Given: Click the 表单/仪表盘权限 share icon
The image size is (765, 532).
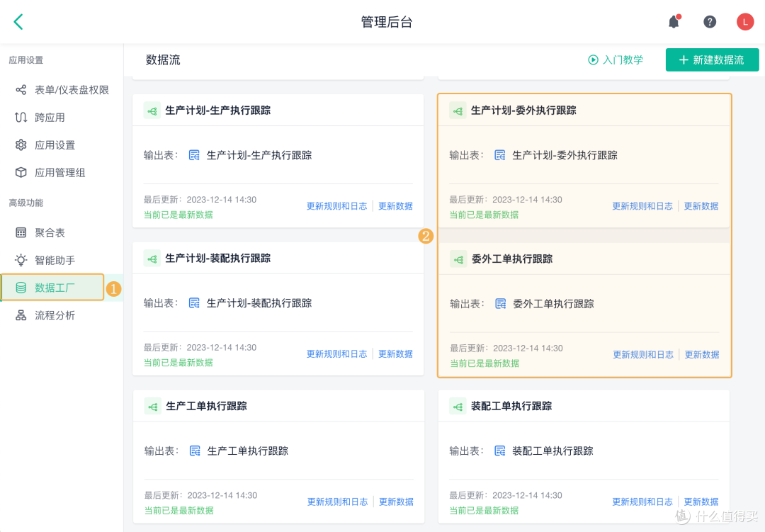Looking at the screenshot, I should 21,90.
